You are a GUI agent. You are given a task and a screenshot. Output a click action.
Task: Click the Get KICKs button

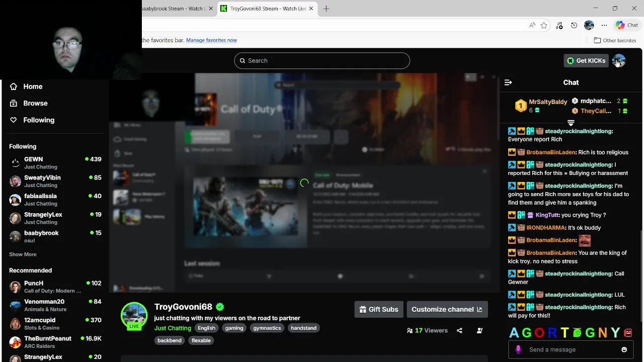pos(586,61)
